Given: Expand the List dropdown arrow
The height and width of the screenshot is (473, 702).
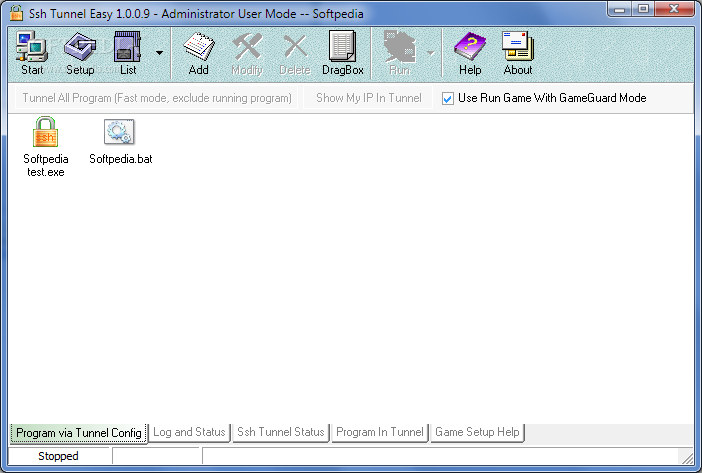Looking at the screenshot, I should 159,53.
